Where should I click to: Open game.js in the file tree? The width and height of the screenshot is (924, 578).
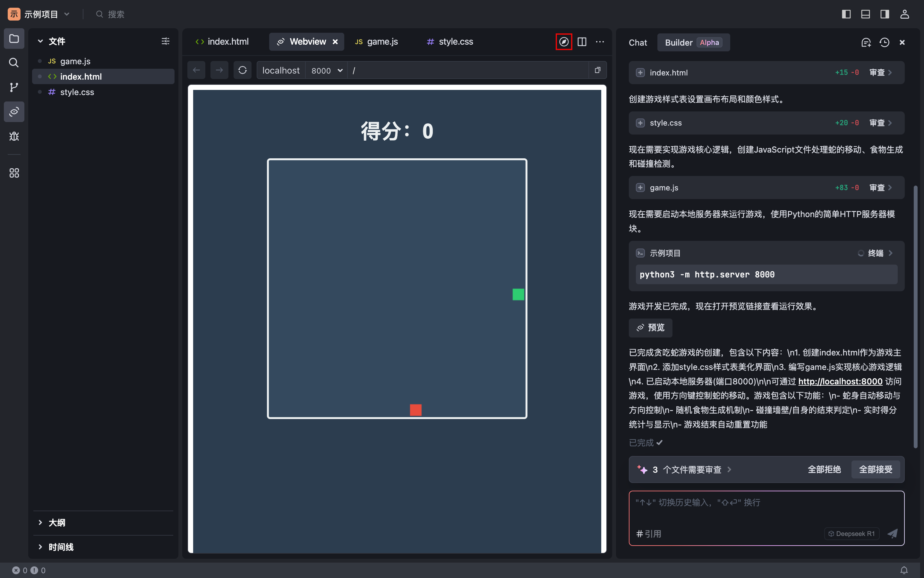tap(104, 61)
